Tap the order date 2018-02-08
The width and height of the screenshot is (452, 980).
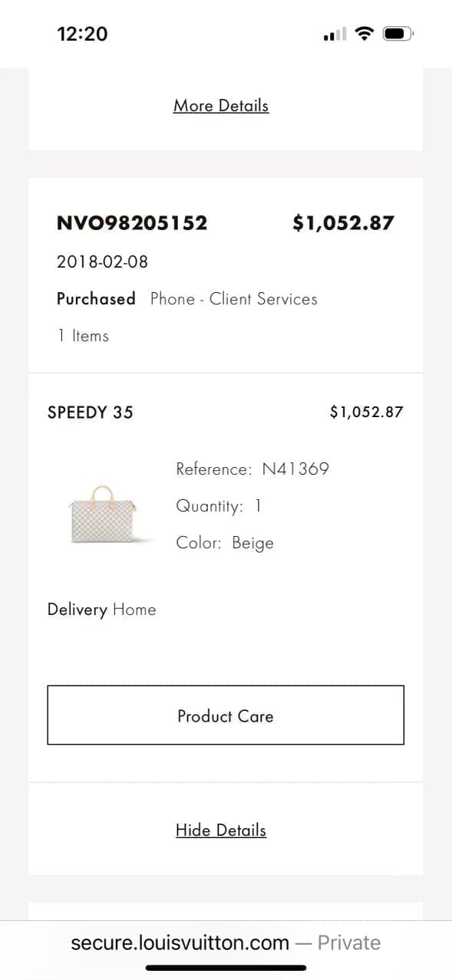(102, 261)
